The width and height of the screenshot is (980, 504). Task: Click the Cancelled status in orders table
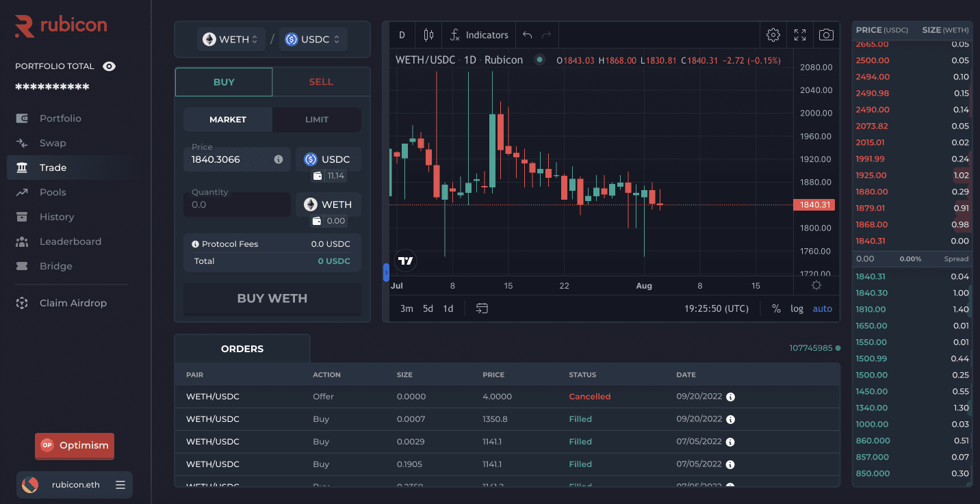pyautogui.click(x=589, y=397)
